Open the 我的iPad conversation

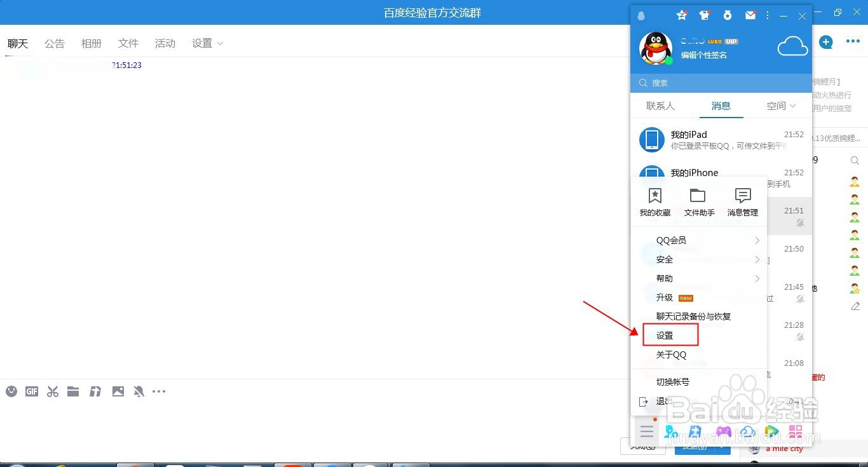coord(721,140)
